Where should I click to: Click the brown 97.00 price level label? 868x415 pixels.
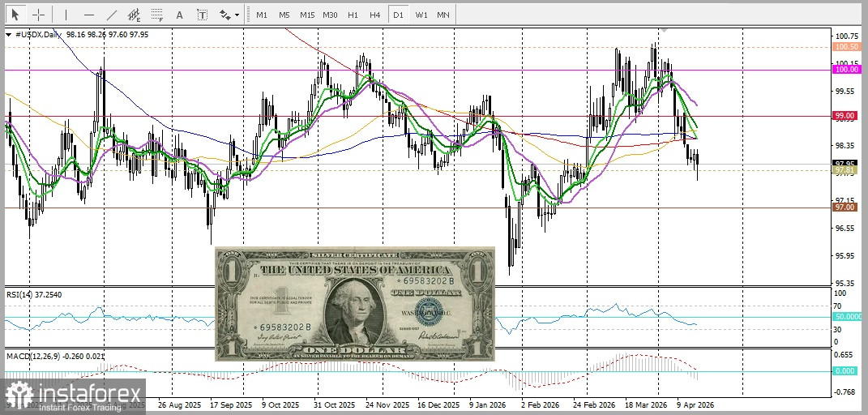846,207
